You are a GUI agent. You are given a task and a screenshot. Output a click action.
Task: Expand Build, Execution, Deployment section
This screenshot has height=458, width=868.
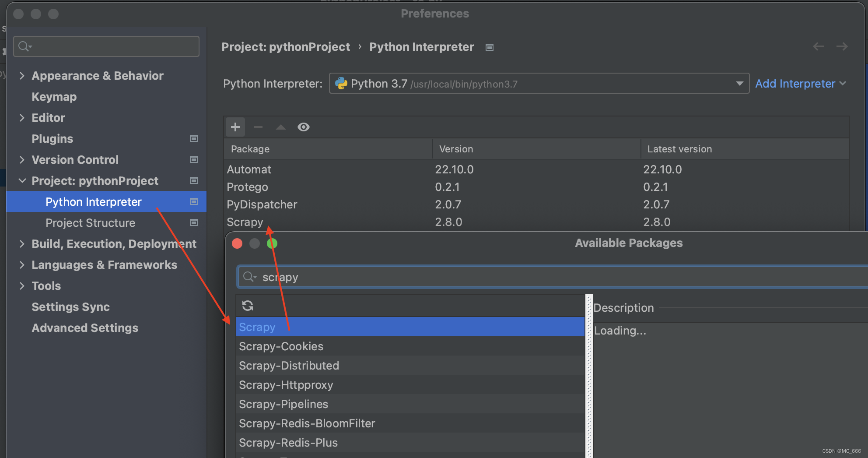(x=22, y=244)
